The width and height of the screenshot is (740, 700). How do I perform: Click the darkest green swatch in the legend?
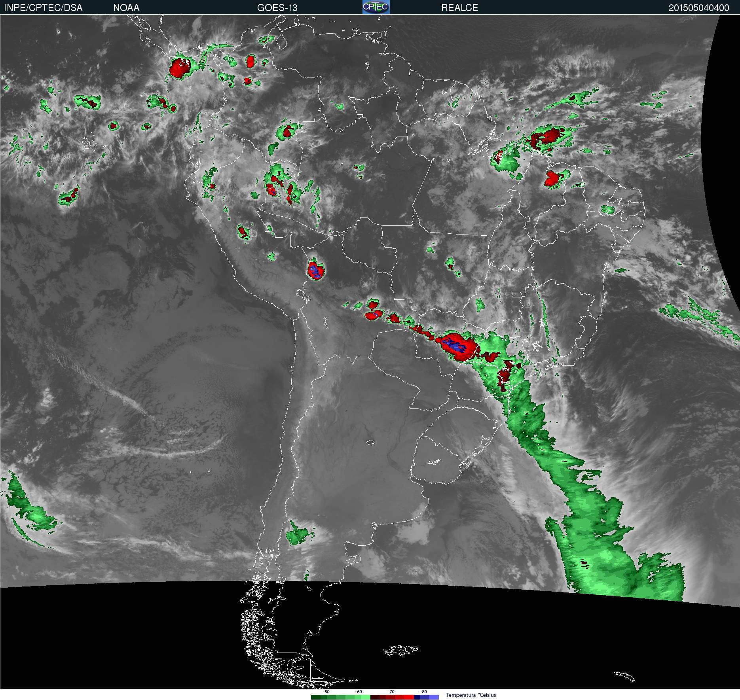point(316,697)
